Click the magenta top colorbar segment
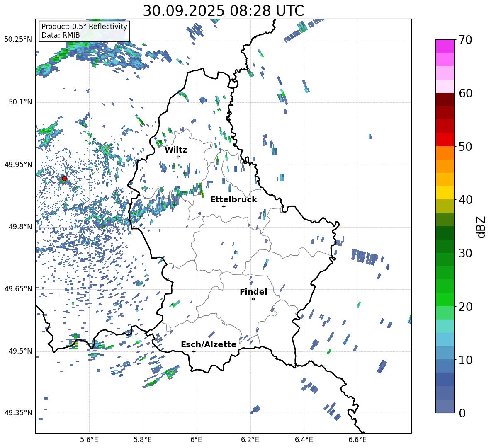 pyautogui.click(x=445, y=46)
